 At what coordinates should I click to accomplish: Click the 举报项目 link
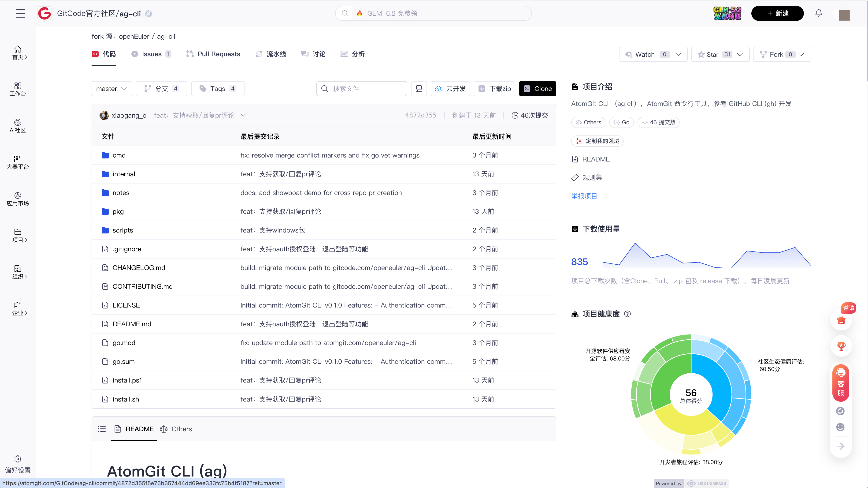(x=584, y=196)
